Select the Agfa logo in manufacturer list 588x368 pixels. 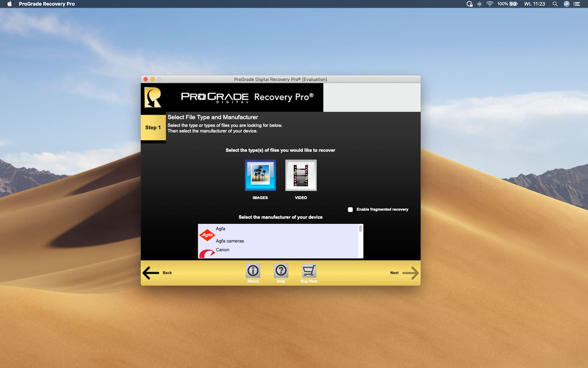[x=207, y=235]
